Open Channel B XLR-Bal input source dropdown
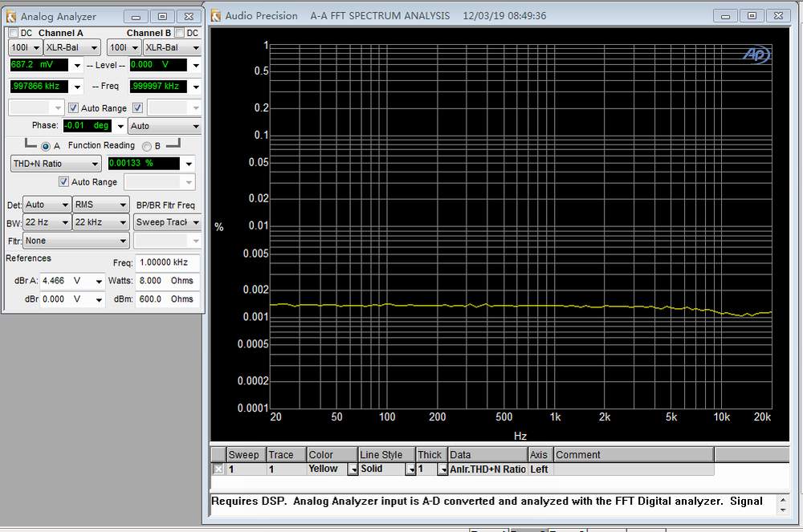 click(172, 47)
